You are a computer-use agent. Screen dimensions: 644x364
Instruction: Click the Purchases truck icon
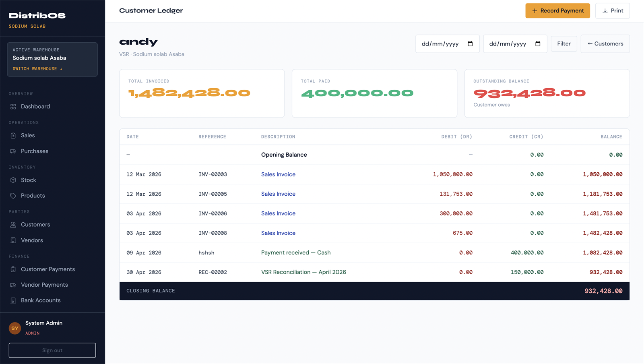(x=13, y=151)
